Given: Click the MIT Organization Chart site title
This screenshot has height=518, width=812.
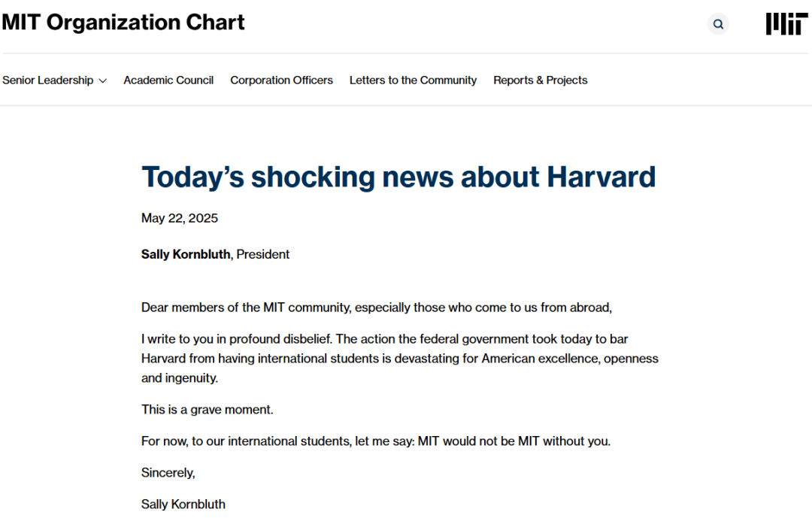Looking at the screenshot, I should click(x=123, y=23).
